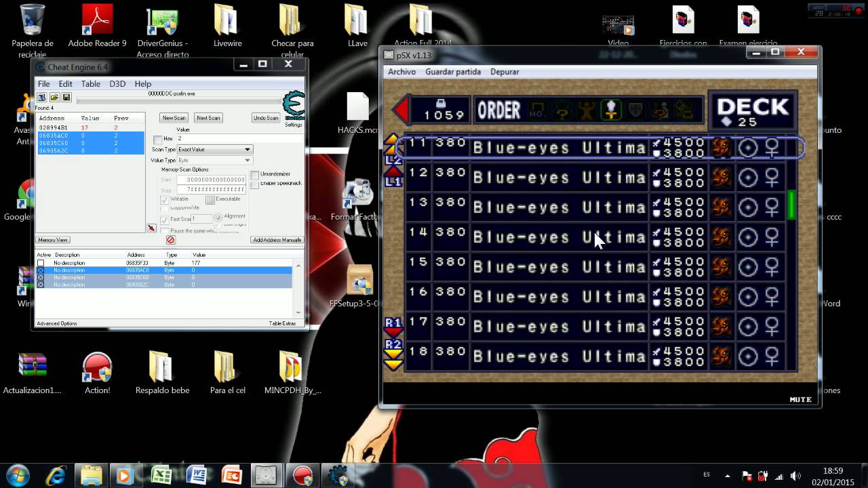Click the red arrow add-to-list icon

point(151,228)
